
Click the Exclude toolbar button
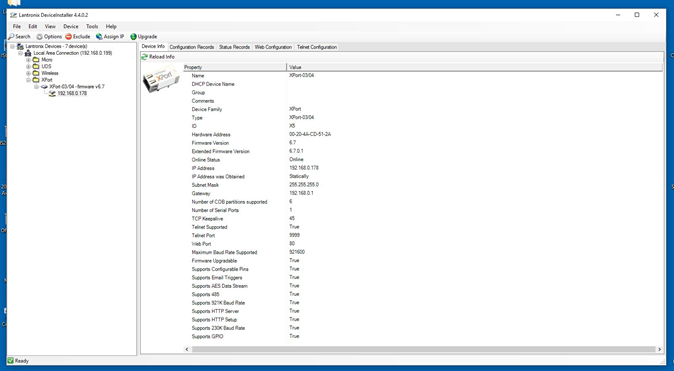point(78,37)
